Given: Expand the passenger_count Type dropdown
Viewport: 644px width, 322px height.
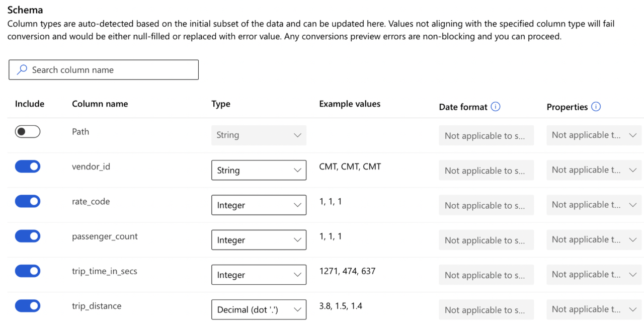Looking at the screenshot, I should coord(259,240).
